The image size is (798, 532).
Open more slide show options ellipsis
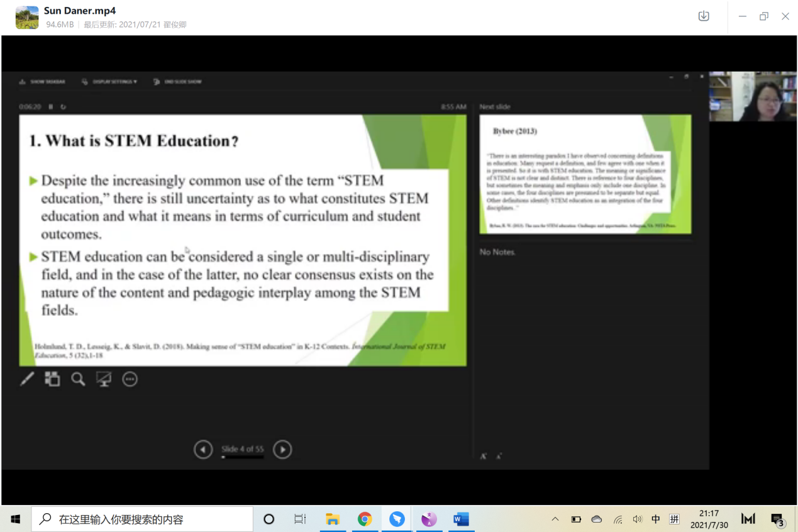tap(130, 379)
